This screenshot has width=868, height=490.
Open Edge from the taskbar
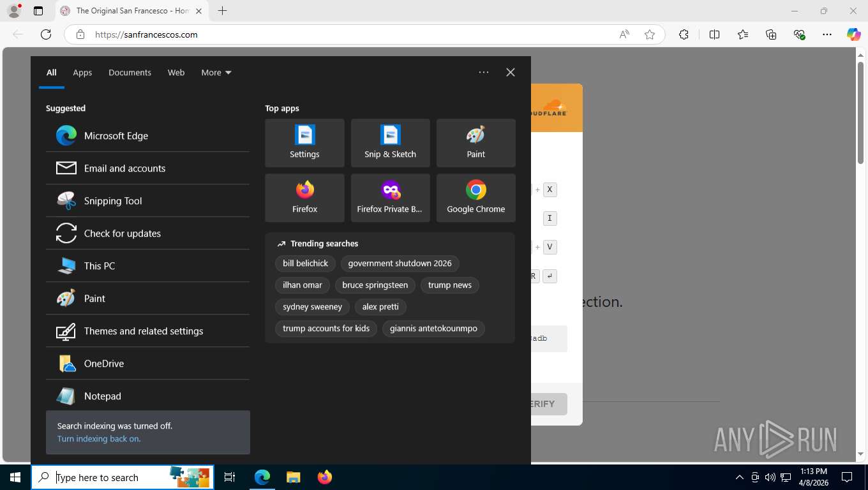point(262,477)
